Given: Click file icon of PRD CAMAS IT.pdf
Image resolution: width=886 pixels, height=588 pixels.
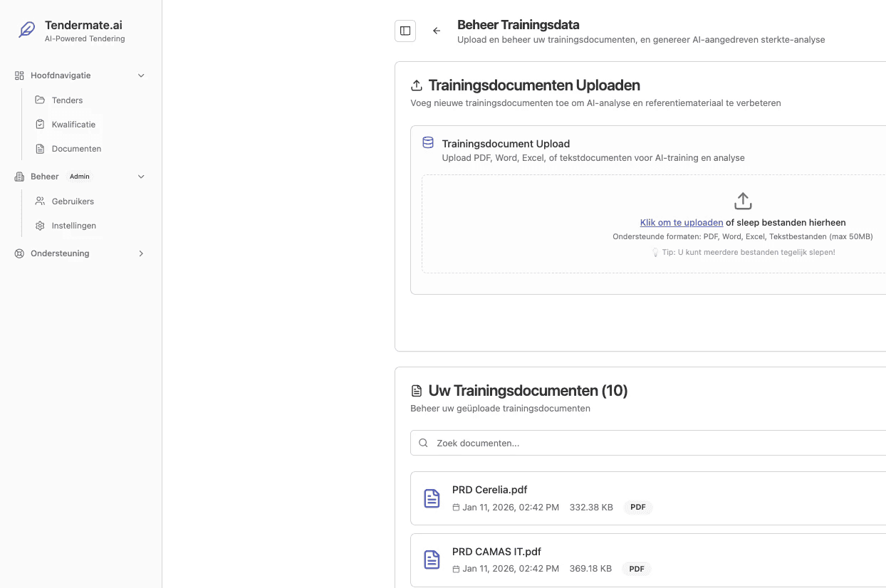Looking at the screenshot, I should click(x=432, y=560).
